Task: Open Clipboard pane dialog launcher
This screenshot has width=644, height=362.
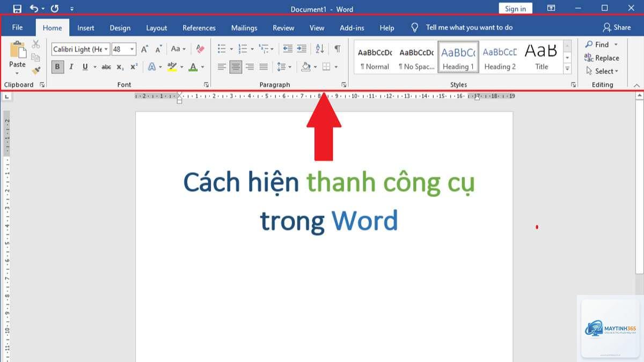Action: click(x=42, y=85)
